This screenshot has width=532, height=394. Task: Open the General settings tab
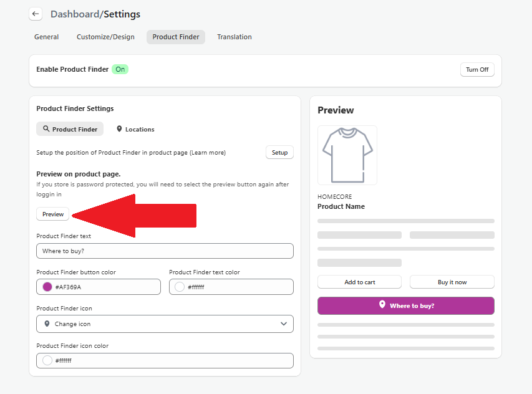(47, 37)
